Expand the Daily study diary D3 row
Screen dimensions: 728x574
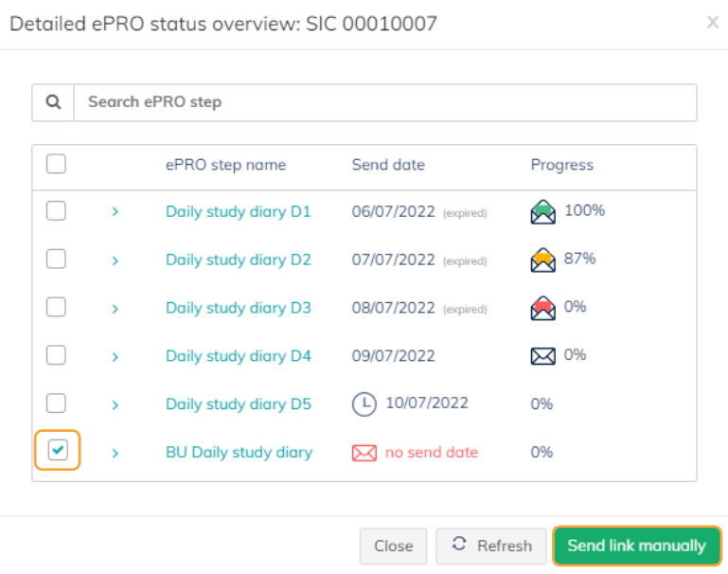115,309
